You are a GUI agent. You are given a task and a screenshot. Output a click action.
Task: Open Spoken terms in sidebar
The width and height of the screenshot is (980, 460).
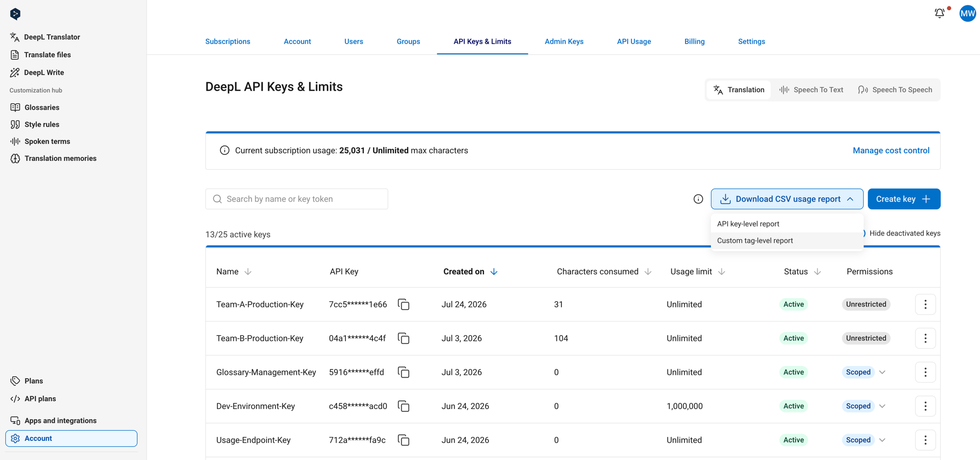tap(40, 142)
